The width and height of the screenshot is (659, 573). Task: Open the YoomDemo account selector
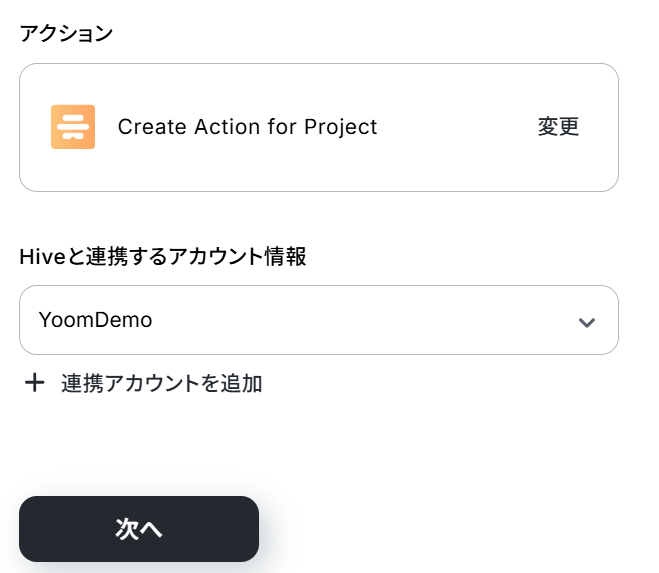tap(318, 320)
